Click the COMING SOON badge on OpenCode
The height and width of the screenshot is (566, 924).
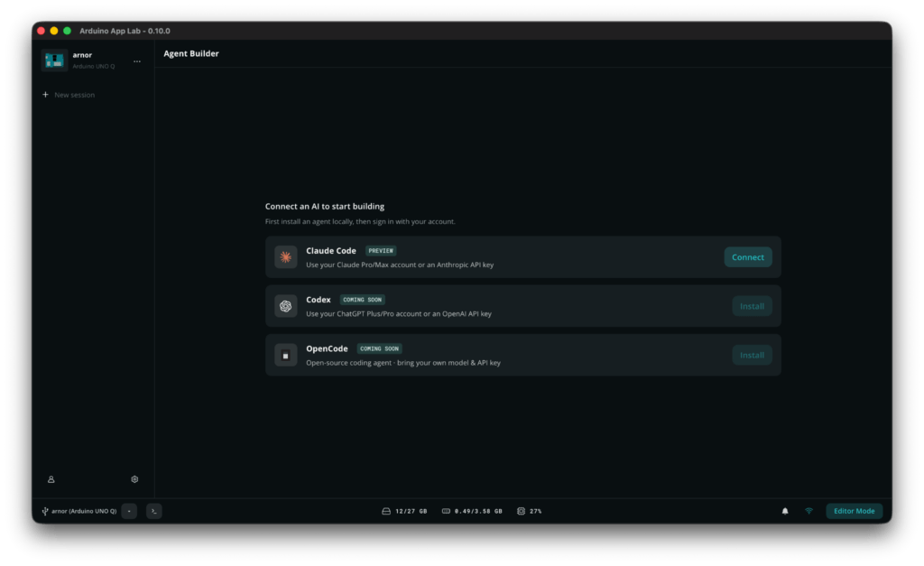pyautogui.click(x=380, y=349)
